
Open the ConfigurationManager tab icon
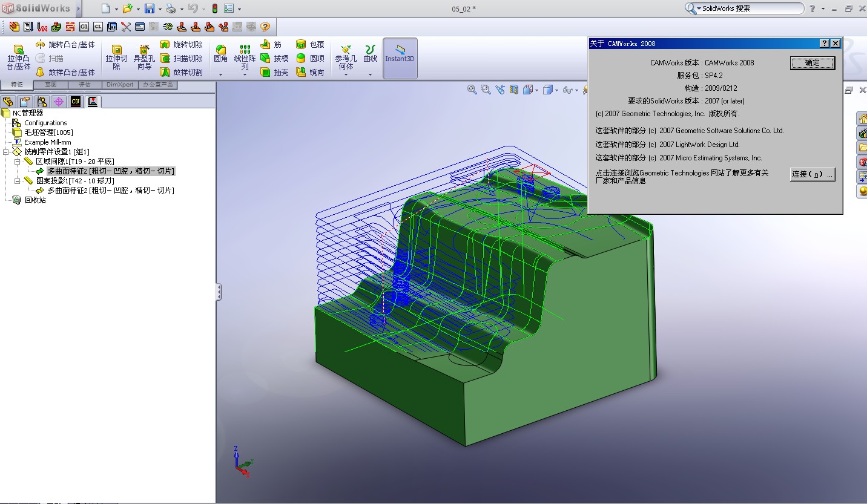42,102
